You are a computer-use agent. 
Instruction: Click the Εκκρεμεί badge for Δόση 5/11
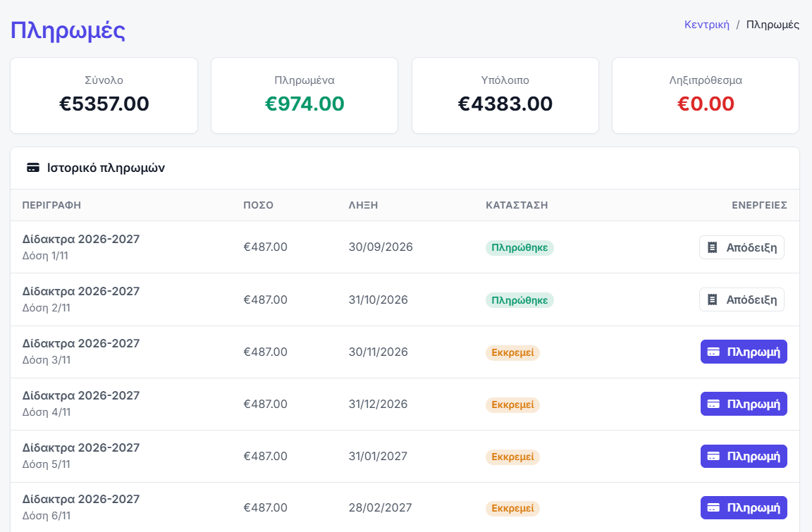click(512, 457)
